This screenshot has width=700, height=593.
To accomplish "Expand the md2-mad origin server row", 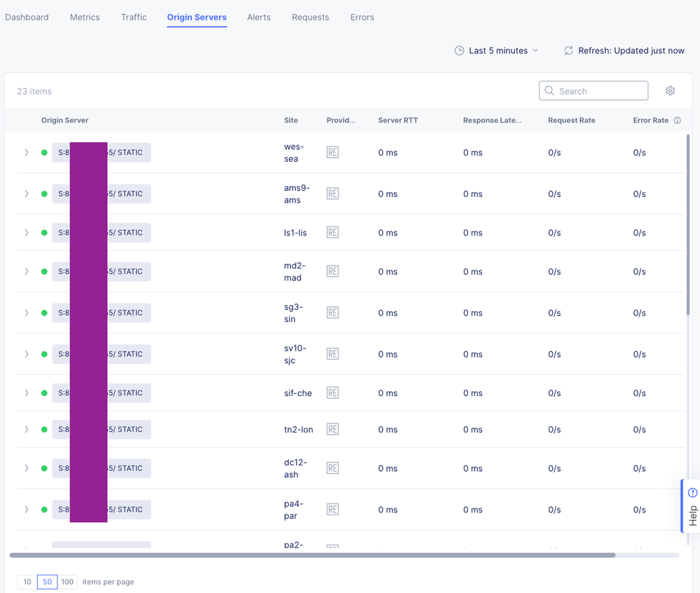I will [x=27, y=272].
